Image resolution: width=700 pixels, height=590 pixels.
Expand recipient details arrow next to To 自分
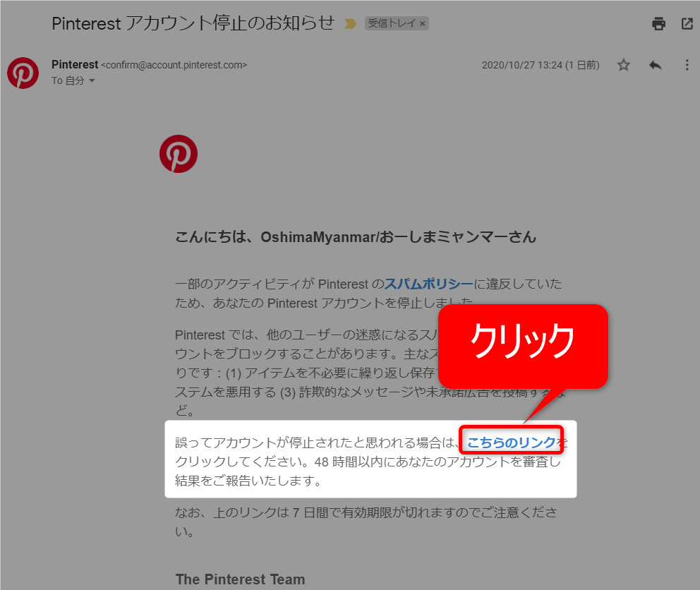point(92,81)
